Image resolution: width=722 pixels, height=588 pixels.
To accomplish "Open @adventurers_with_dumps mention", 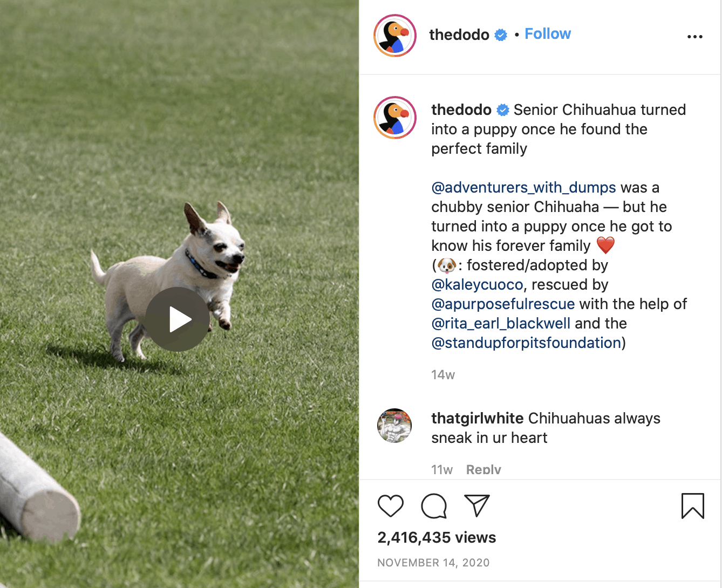I will (523, 188).
